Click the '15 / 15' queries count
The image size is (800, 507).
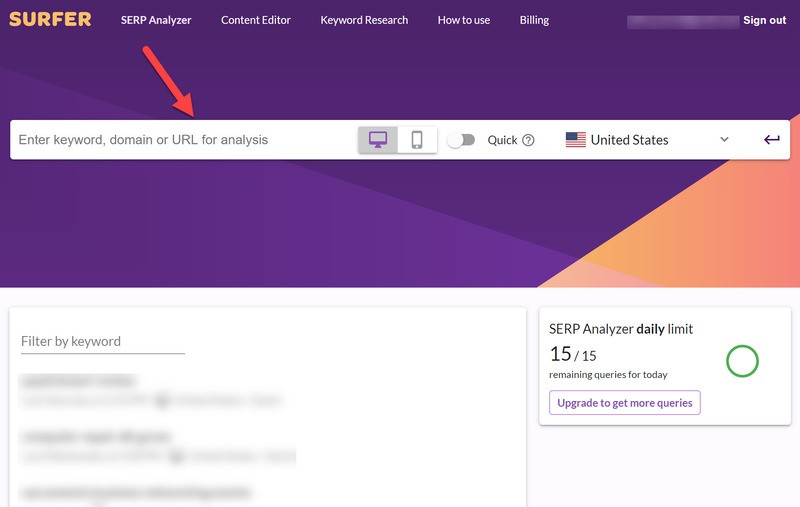[572, 354]
